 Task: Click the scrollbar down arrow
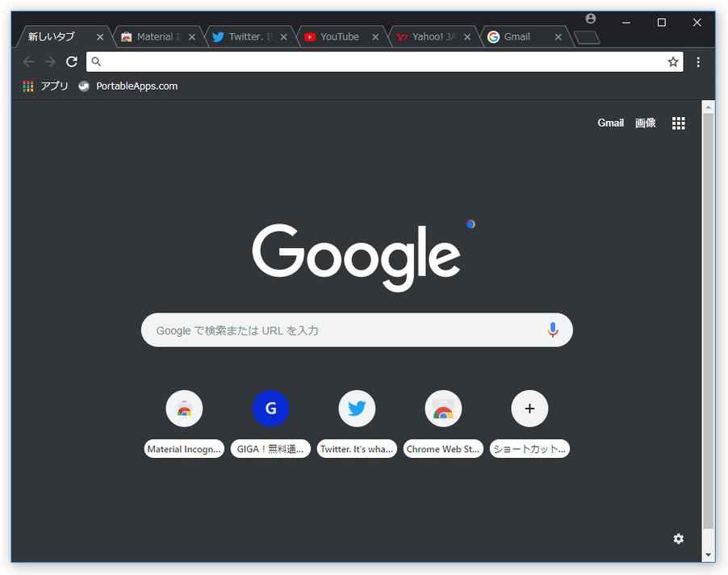[708, 555]
